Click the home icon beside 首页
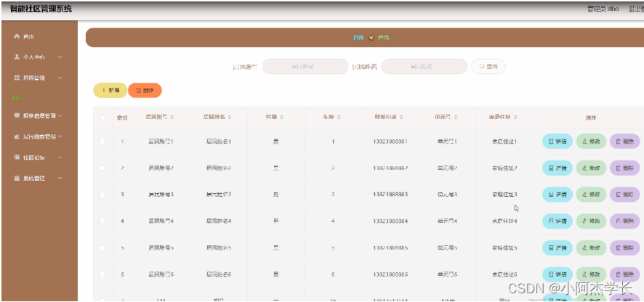The width and height of the screenshot is (644, 302). coord(17,36)
